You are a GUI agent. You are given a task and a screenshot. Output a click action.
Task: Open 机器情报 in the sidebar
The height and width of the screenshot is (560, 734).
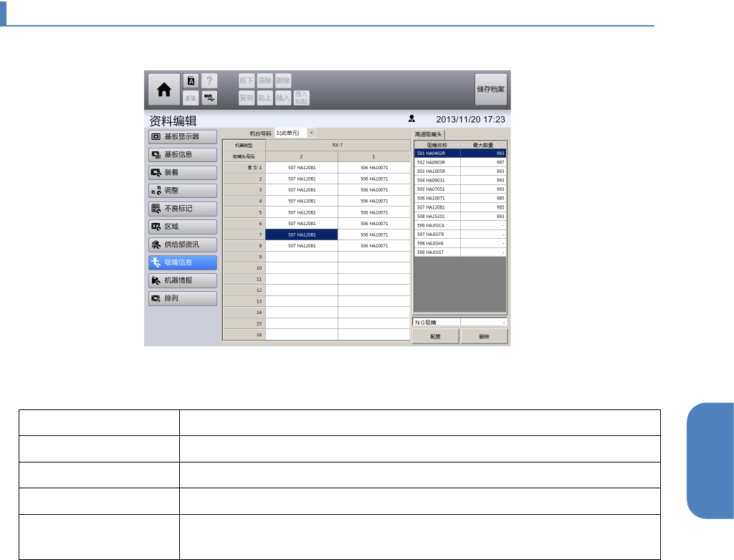[x=183, y=280]
